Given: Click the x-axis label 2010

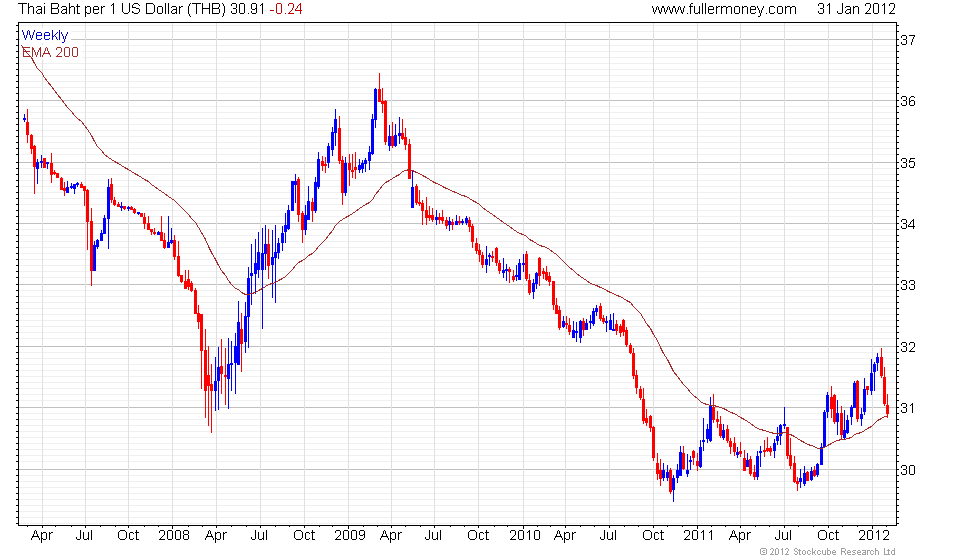Looking at the screenshot, I should click(524, 536).
